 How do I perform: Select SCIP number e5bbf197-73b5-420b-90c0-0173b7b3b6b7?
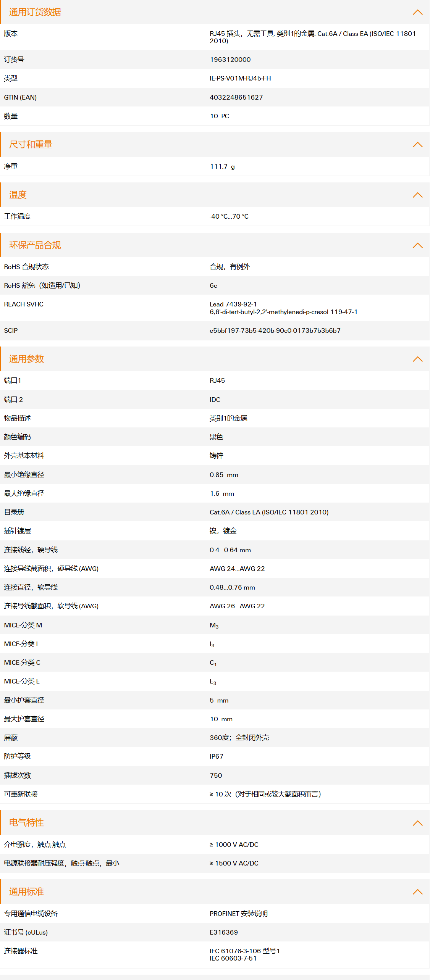click(x=275, y=330)
